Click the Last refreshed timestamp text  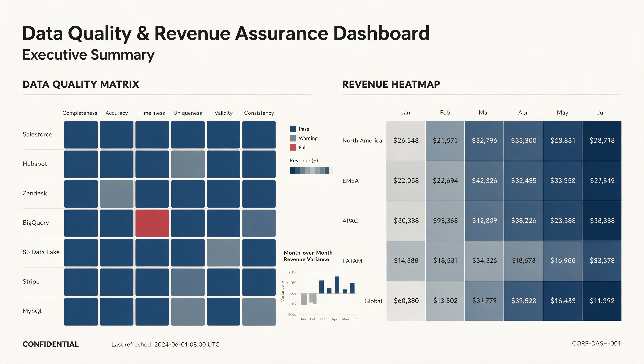pyautogui.click(x=165, y=345)
